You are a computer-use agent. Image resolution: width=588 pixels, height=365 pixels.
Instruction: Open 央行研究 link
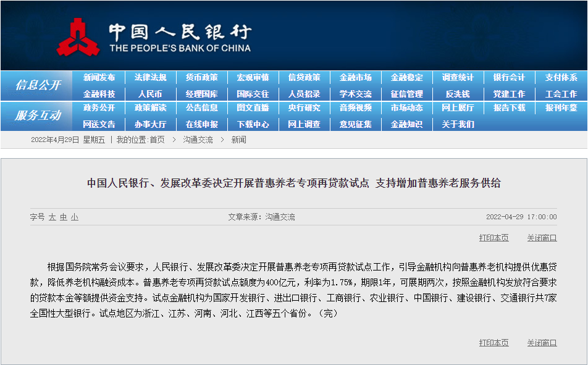pos(304,108)
